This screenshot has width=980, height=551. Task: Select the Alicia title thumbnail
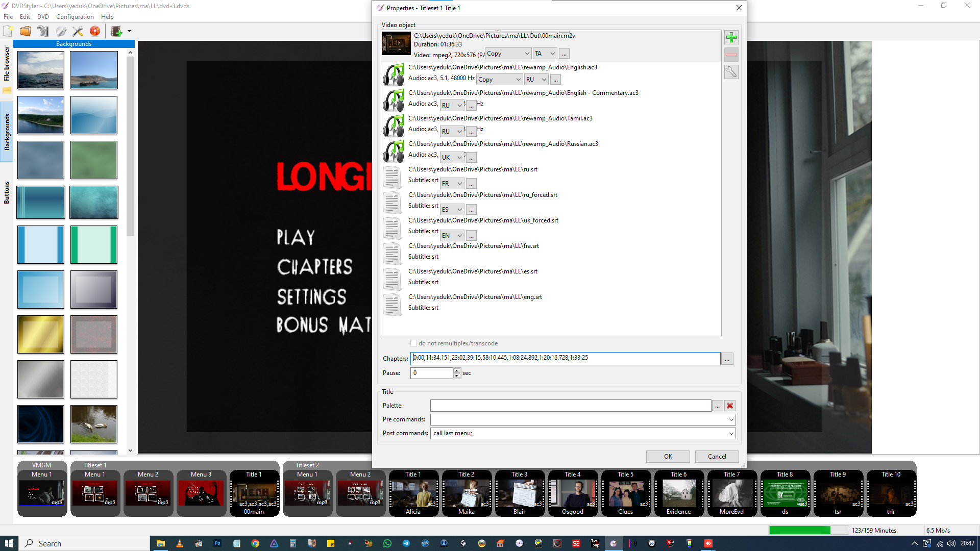point(413,493)
